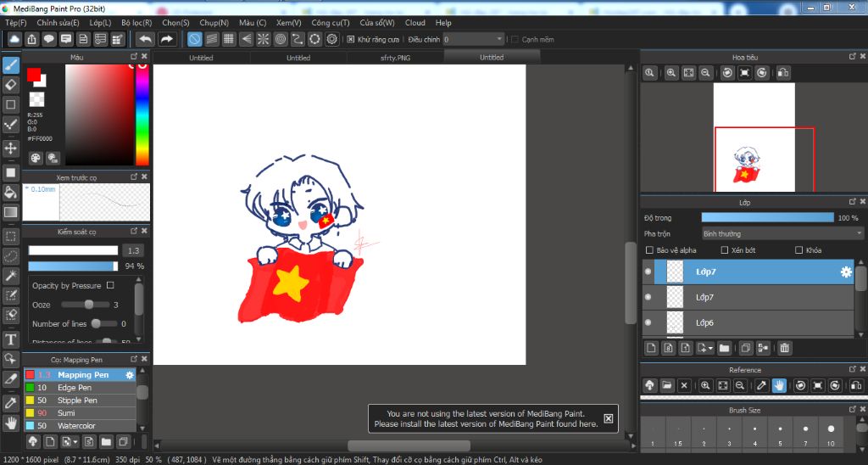The height and width of the screenshot is (465, 868).
Task: Check the Khóa layer option
Action: click(798, 250)
